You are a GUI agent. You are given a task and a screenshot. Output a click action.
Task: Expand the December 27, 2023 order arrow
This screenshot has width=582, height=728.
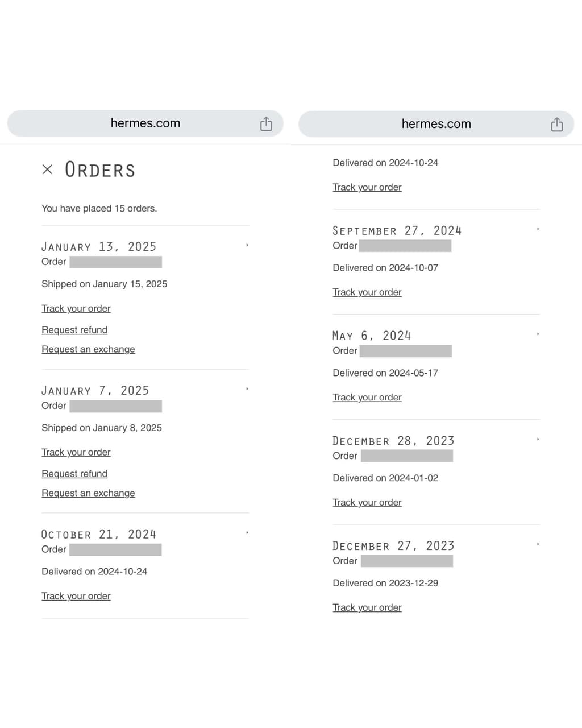point(538,544)
